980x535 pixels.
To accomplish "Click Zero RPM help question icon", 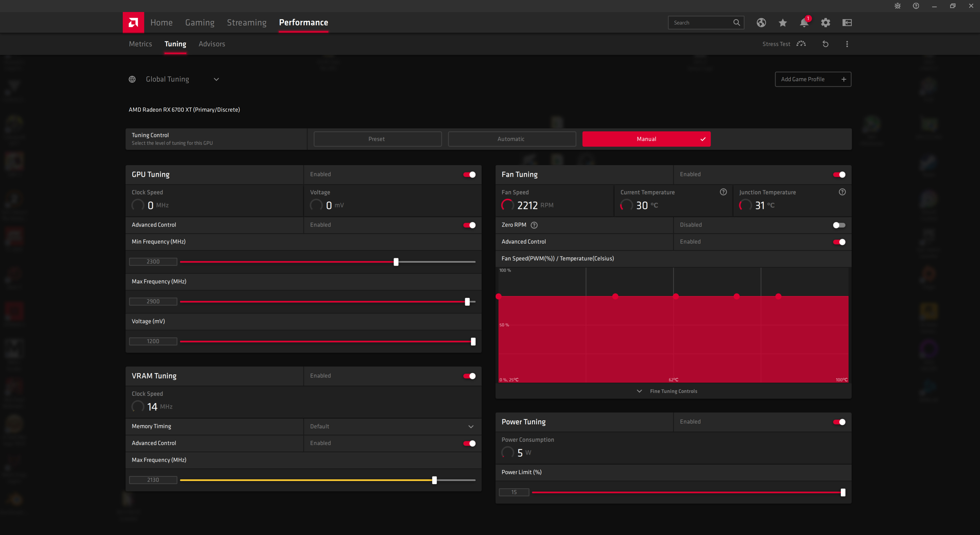I will coord(534,225).
